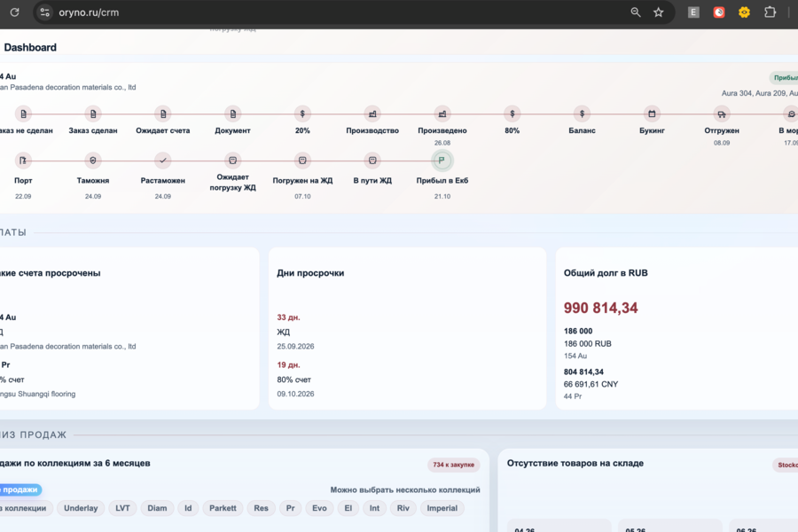
Task: Select the 'Заказ сделан' stage icon
Action: coord(93,114)
